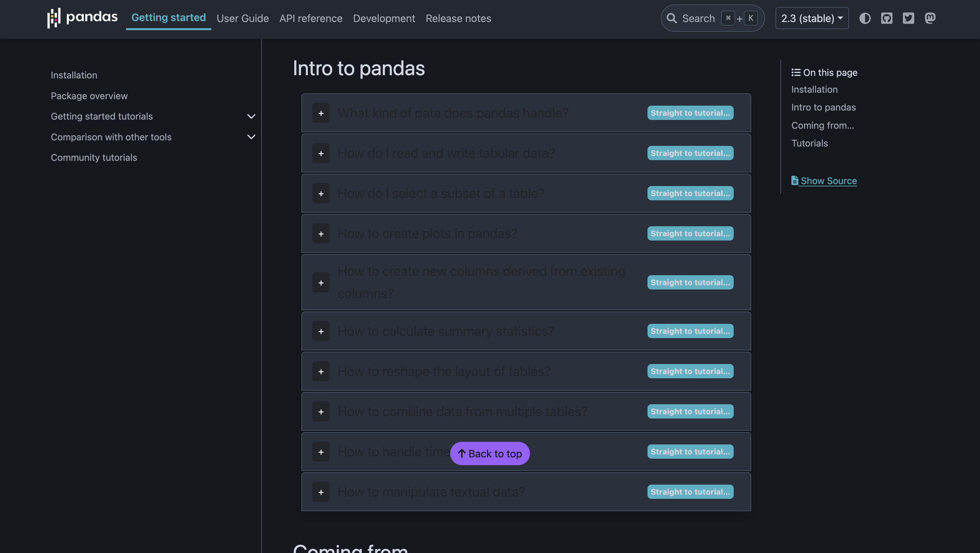Image resolution: width=980 pixels, height=553 pixels.
Task: Click Straight to tutorial for read and write tabular data
Action: pyautogui.click(x=690, y=153)
